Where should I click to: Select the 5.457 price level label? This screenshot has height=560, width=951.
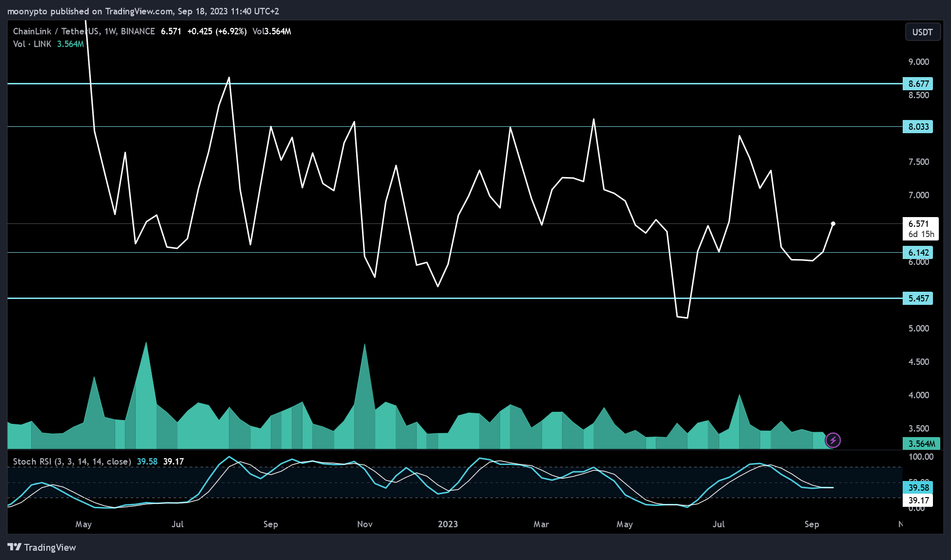918,299
